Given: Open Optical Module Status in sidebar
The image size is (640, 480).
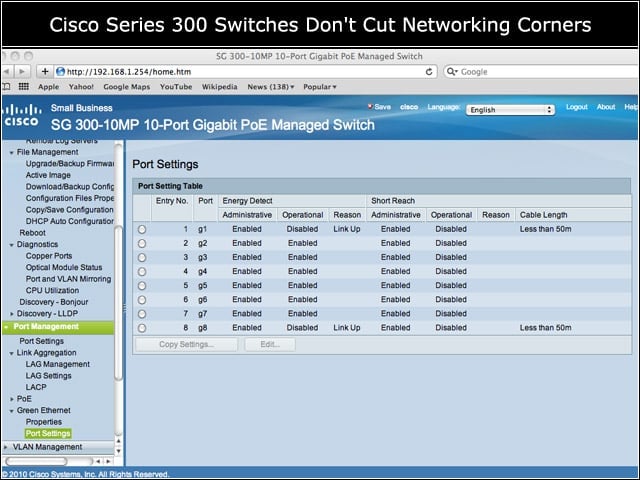Looking at the screenshot, I should [64, 267].
